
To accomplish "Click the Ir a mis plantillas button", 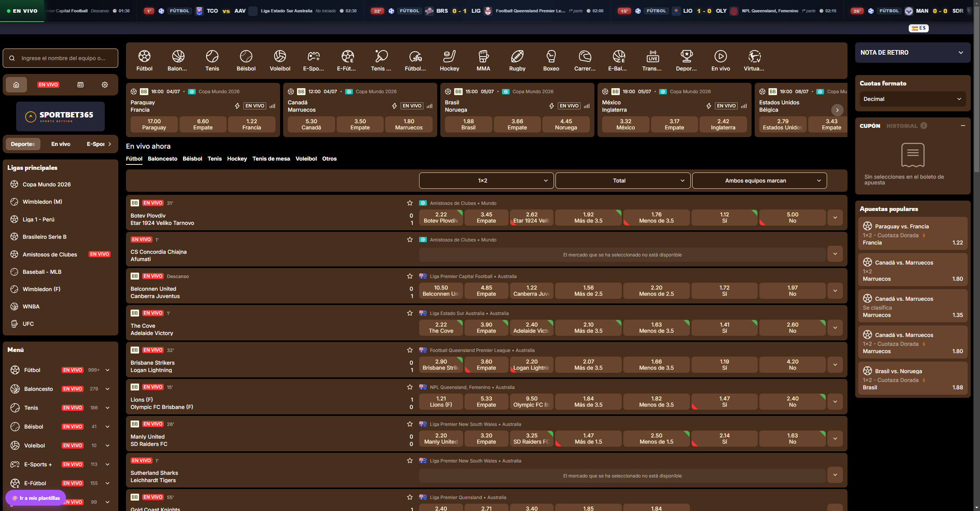I will point(36,498).
